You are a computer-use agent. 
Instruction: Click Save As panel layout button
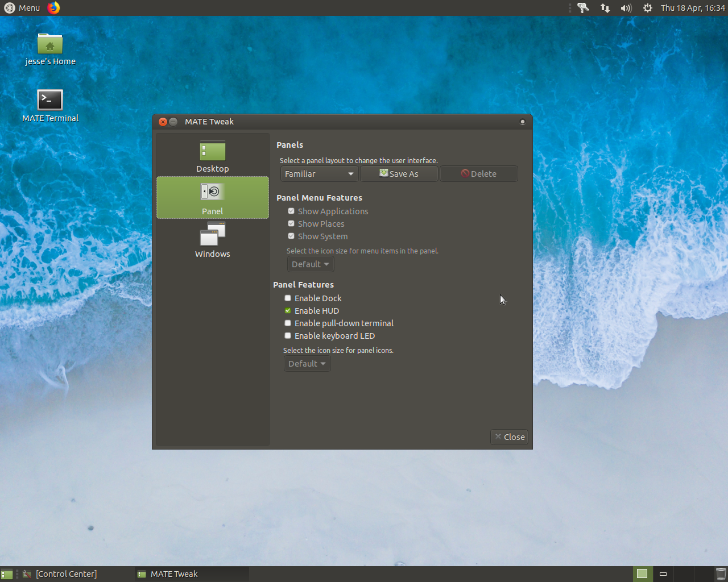point(399,174)
